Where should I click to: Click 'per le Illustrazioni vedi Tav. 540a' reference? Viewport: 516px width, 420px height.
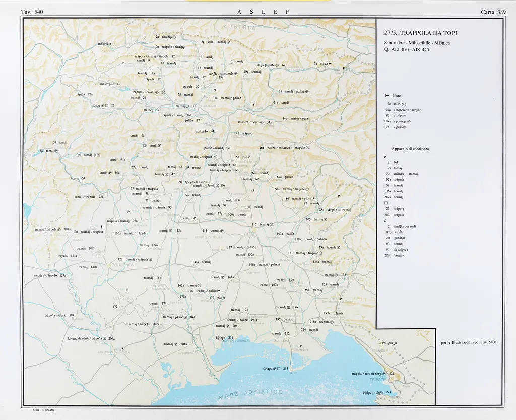pos(468,342)
